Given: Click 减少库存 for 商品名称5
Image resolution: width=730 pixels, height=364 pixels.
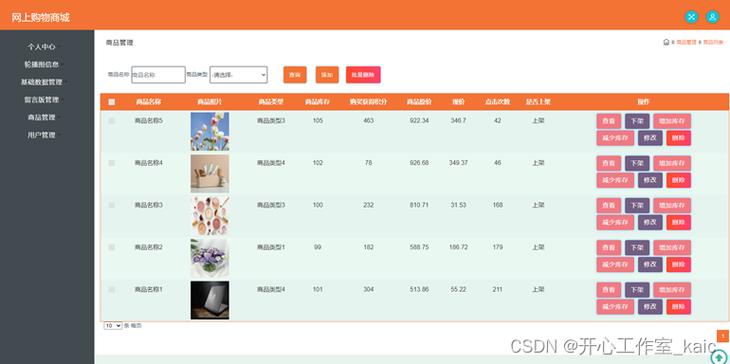Looking at the screenshot, I should (x=615, y=138).
